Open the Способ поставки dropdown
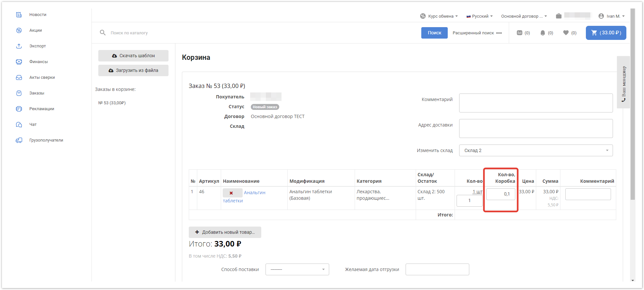The image size is (644, 290). click(297, 269)
